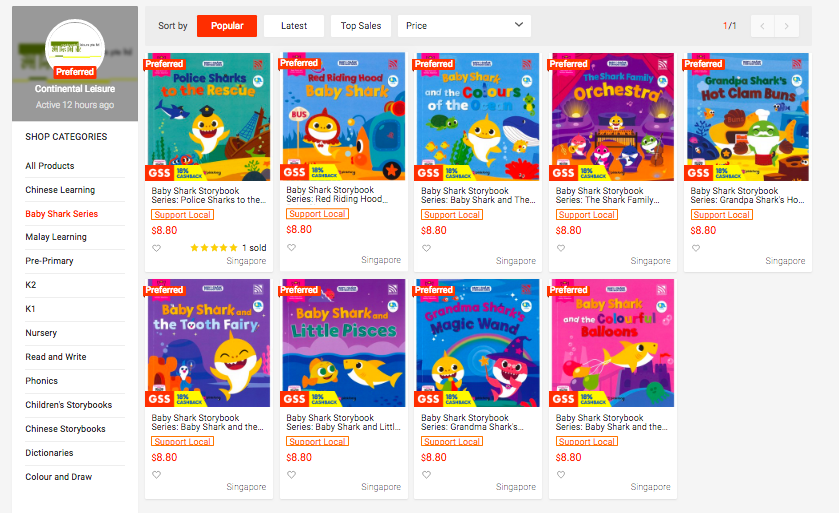Open the Chinese Learning category
Viewport: 839px width, 513px height.
(60, 190)
